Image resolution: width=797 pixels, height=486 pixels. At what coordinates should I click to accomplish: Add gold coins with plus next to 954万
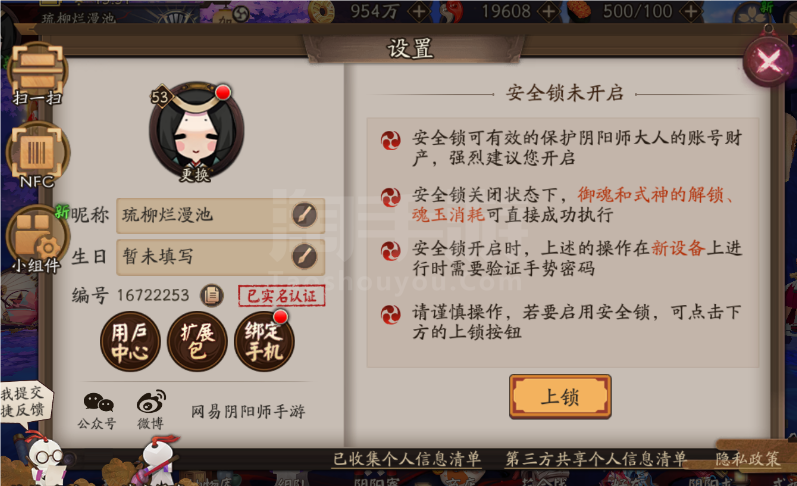(419, 11)
